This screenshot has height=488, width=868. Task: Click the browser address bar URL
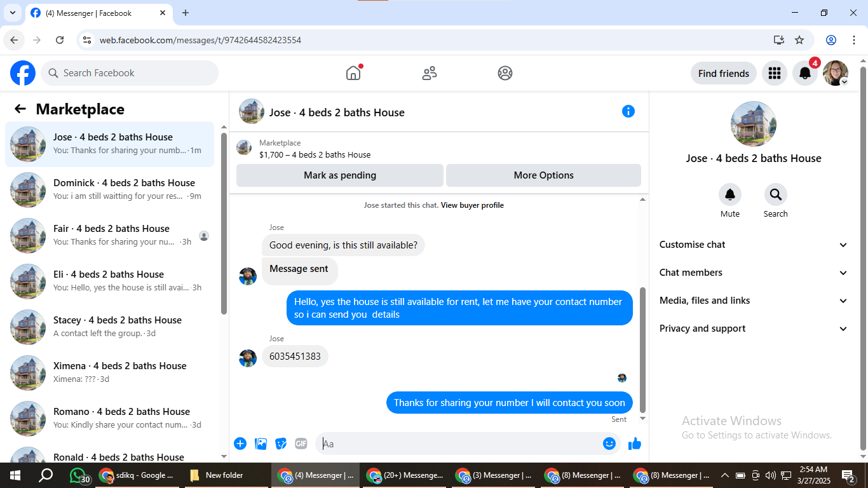pyautogui.click(x=200, y=40)
